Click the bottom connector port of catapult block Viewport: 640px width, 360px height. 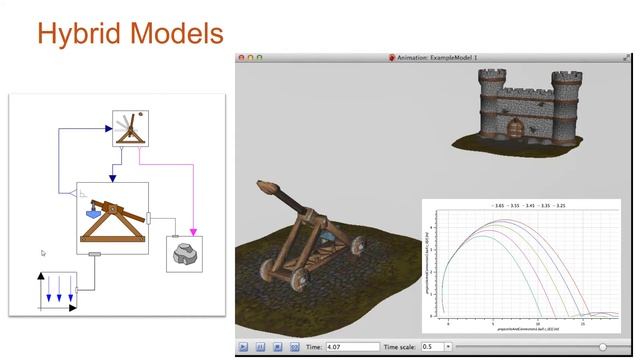(x=95, y=254)
